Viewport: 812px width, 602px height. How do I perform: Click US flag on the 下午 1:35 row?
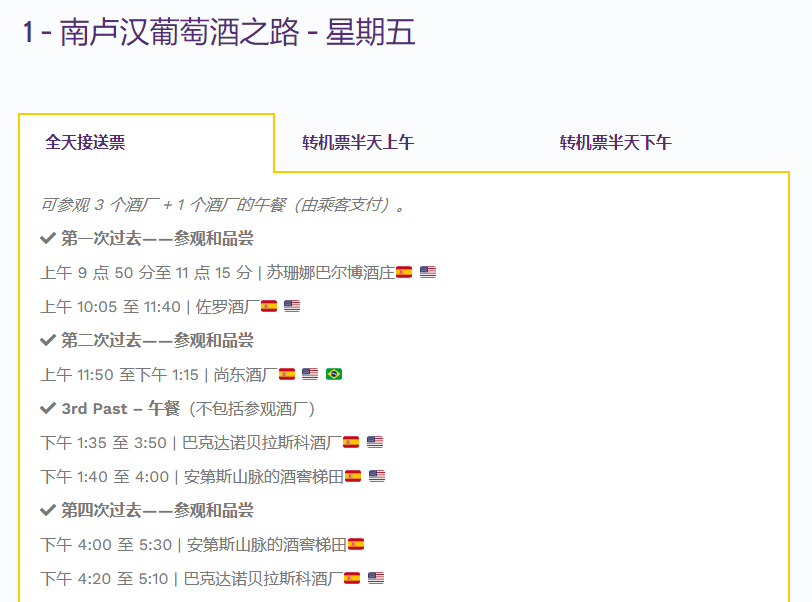pyautogui.click(x=375, y=442)
